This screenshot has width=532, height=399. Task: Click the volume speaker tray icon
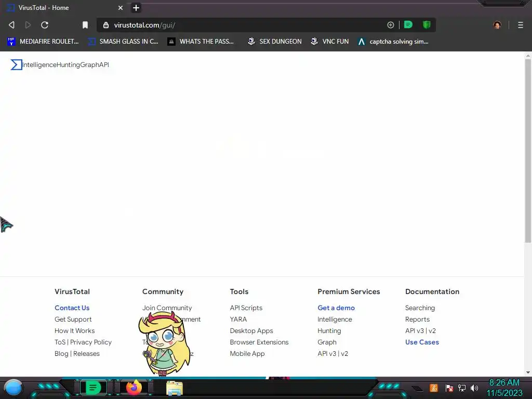(x=474, y=388)
